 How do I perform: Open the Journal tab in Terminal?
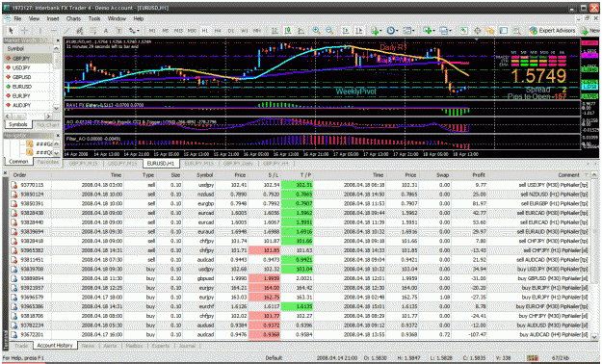[x=187, y=346]
